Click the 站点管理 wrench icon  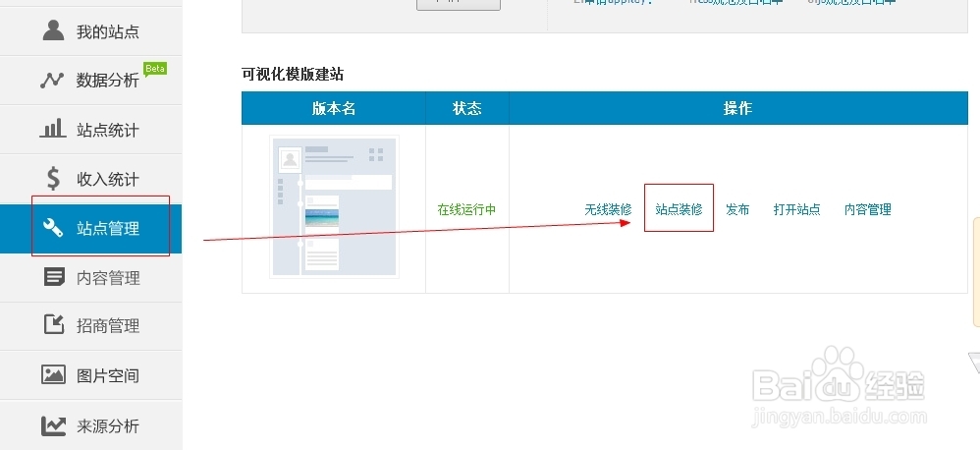pos(53,228)
